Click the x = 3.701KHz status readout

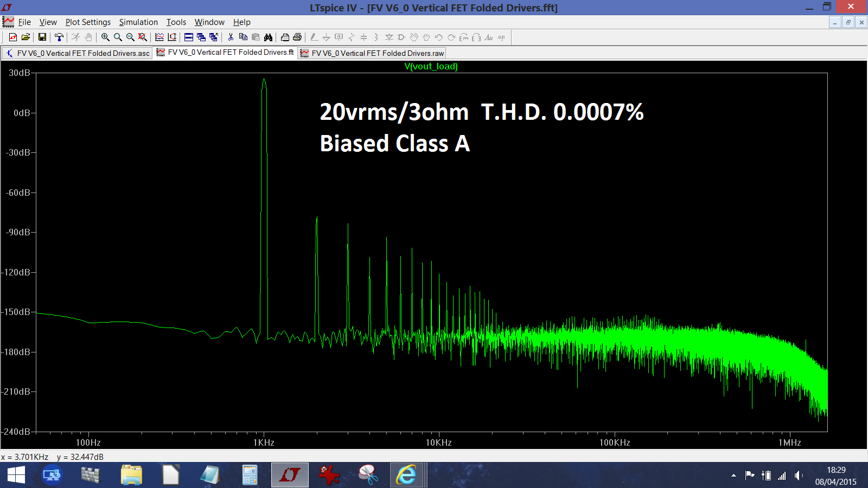coord(25,457)
